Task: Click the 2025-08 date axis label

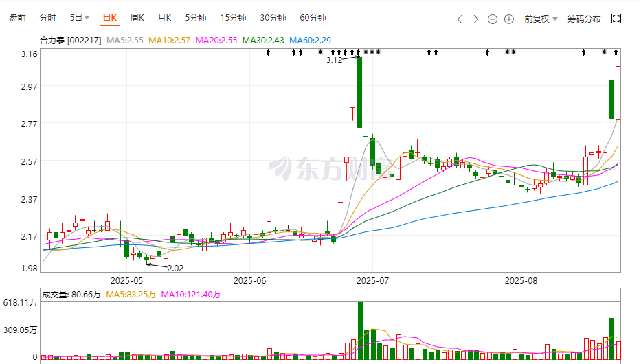Action: pyautogui.click(x=521, y=281)
